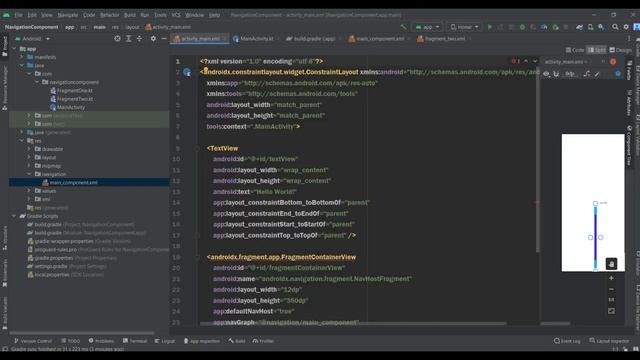This screenshot has width=640, height=360.
Task: Switch editor to Code view mode
Action: click(x=575, y=50)
